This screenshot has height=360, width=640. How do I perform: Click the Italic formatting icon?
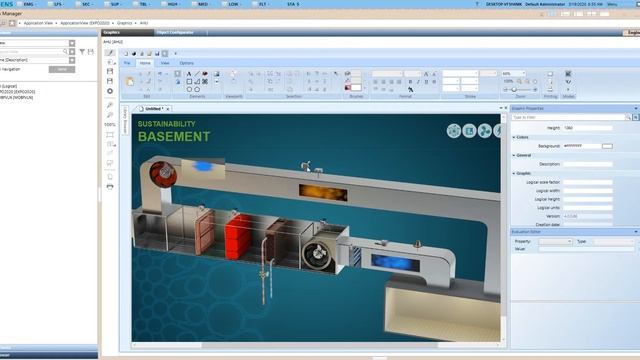pos(418,82)
